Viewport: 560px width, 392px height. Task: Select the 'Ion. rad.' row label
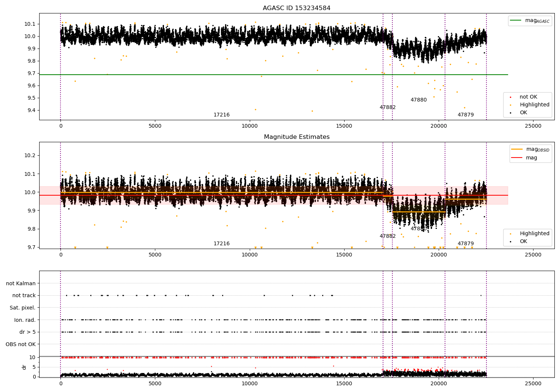[x=25, y=320]
